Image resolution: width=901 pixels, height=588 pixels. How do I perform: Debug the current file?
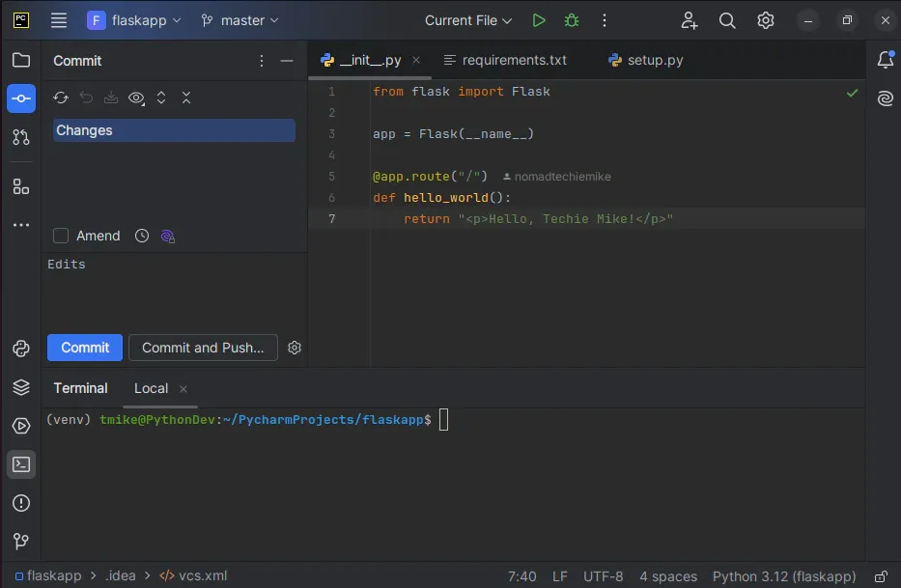(x=571, y=20)
